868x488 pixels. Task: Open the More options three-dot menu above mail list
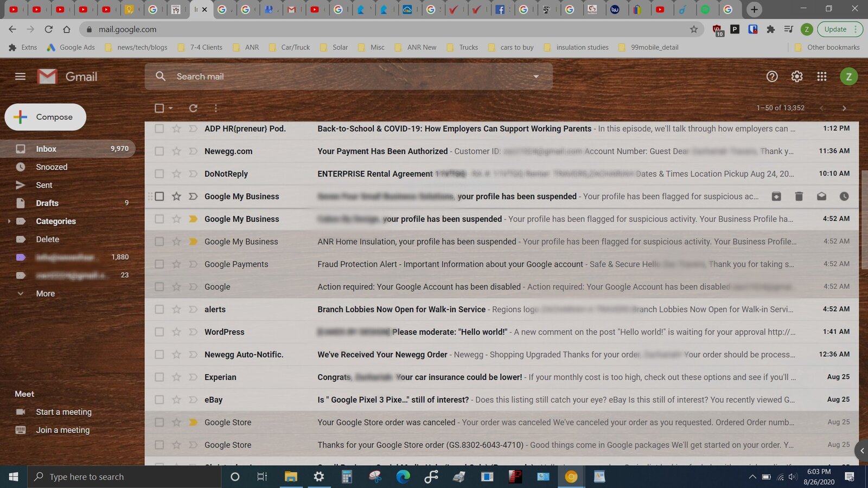(x=215, y=108)
